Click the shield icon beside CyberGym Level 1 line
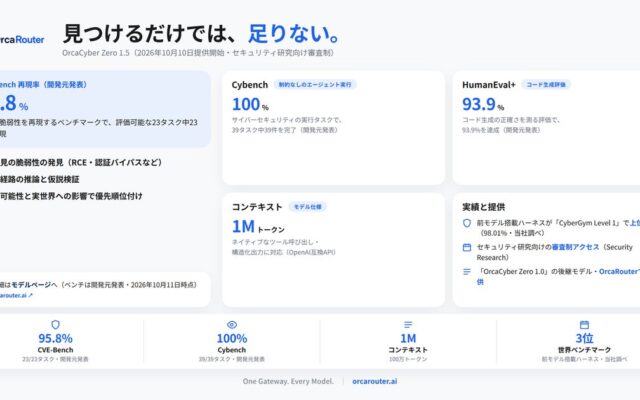Screen dimensions: 640x400 pos(467,223)
